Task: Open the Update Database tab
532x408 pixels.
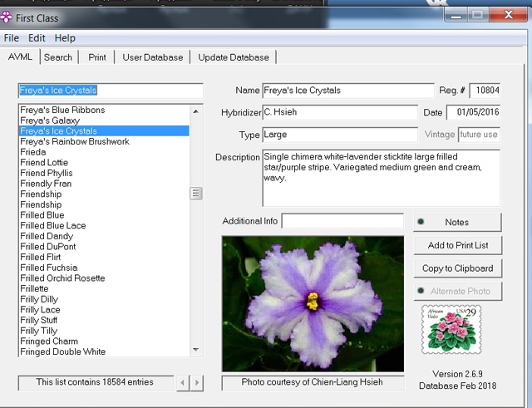Action: click(x=234, y=57)
